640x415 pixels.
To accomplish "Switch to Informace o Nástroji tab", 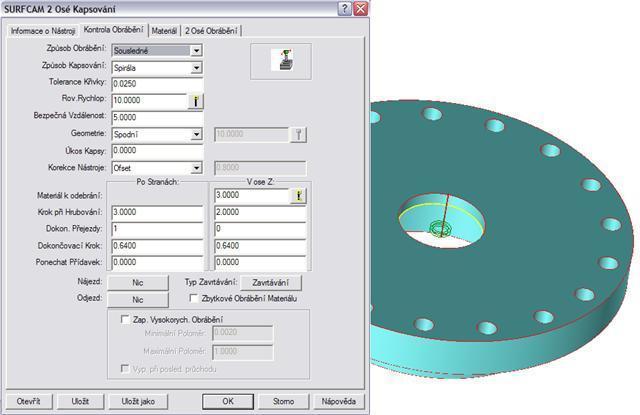I will (x=43, y=31).
